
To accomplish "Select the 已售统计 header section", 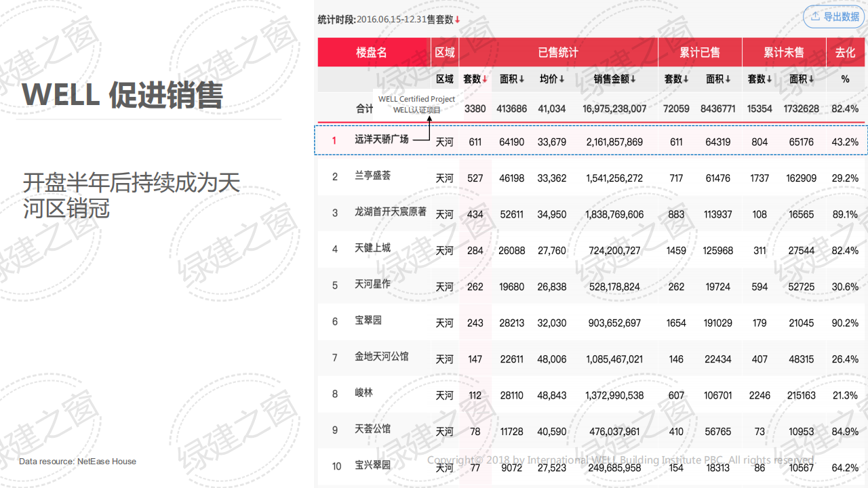I will click(557, 52).
